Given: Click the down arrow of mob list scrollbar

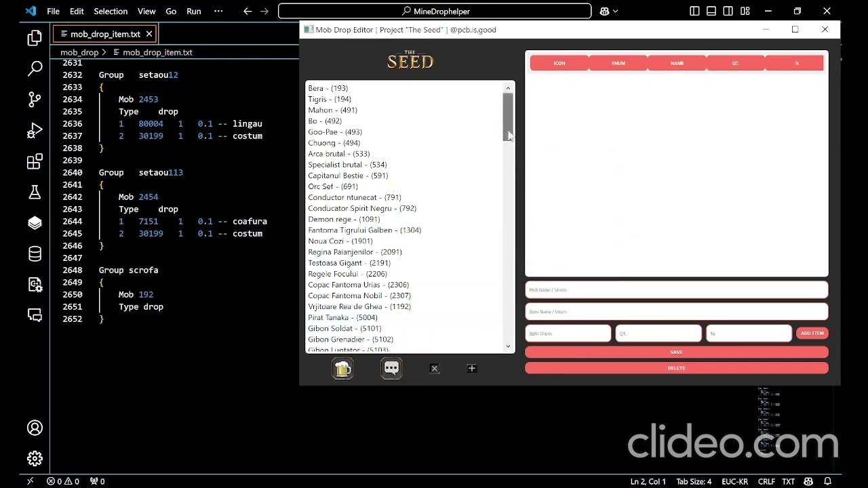Looking at the screenshot, I should tap(508, 346).
